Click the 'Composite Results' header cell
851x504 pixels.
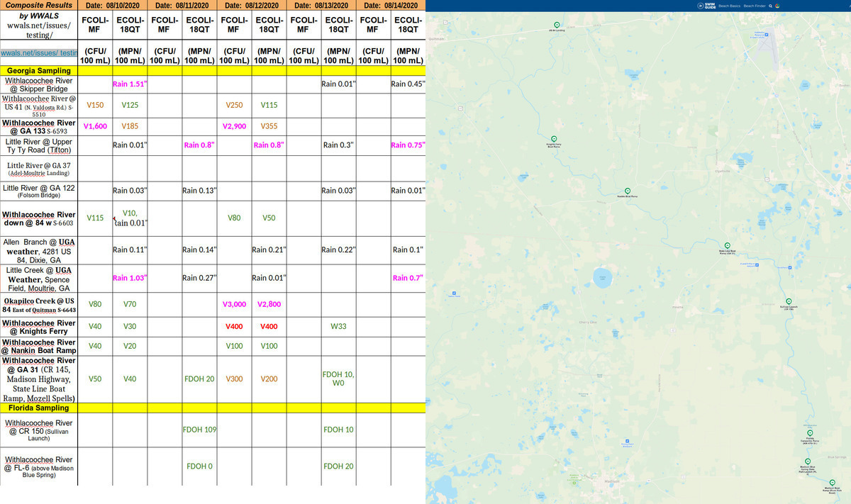click(x=39, y=5)
